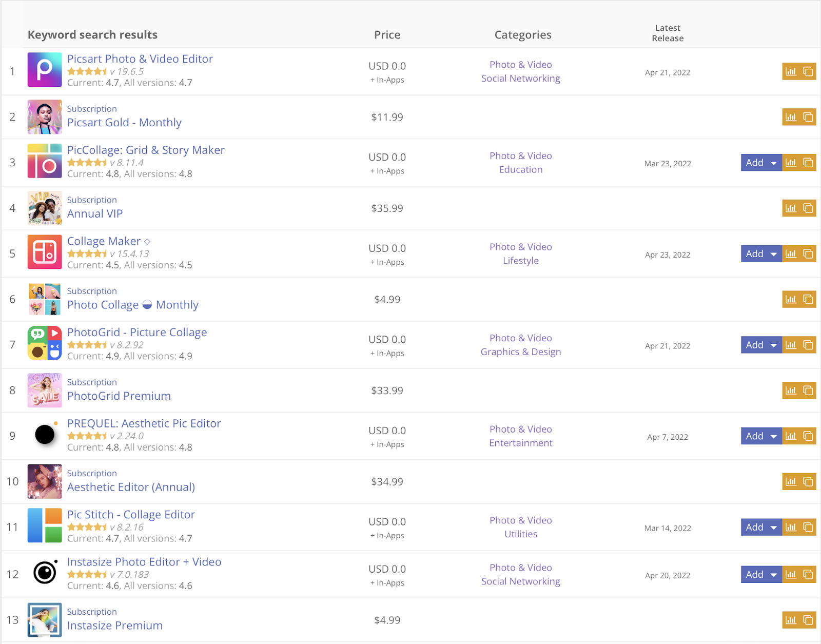This screenshot has height=644, width=821.
Task: Expand Add dropdown arrow for PicCollage
Action: point(774,163)
